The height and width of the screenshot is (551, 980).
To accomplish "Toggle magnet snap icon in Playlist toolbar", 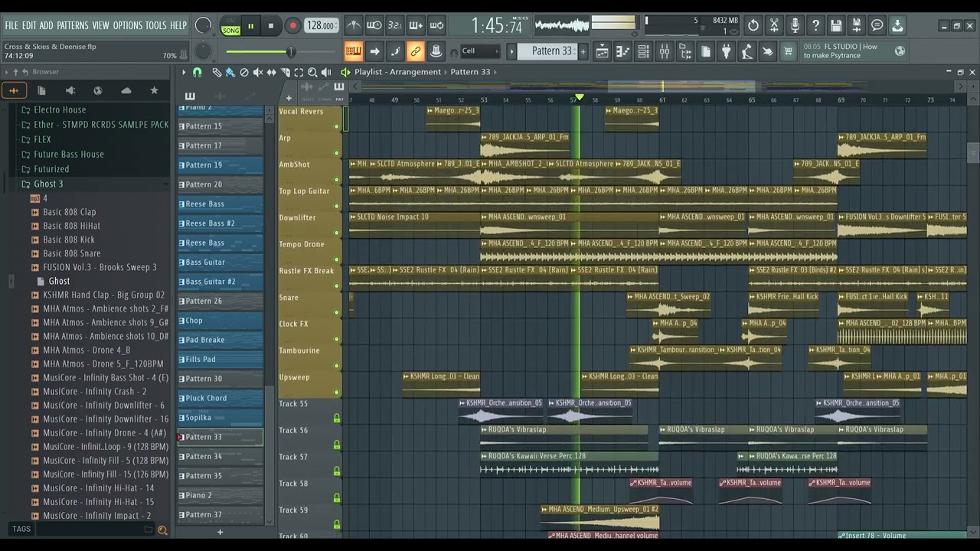I will click(197, 72).
